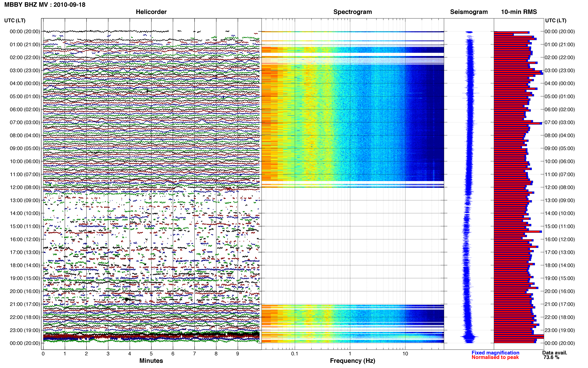Click the title text MBBY BHZ MV : 2010-09-18
The height and width of the screenshot is (368, 588).
click(x=45, y=5)
